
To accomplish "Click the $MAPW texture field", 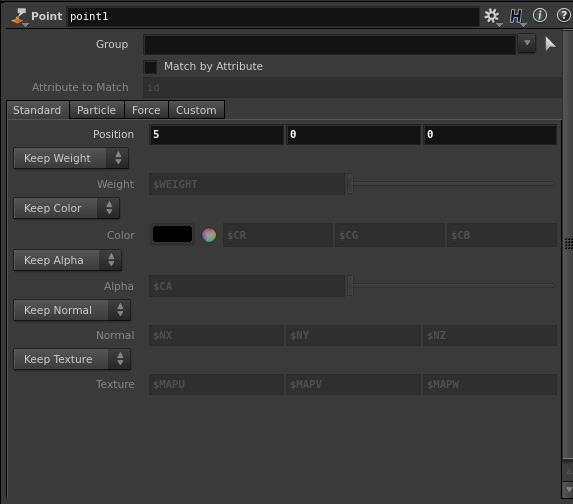I will pos(490,384).
